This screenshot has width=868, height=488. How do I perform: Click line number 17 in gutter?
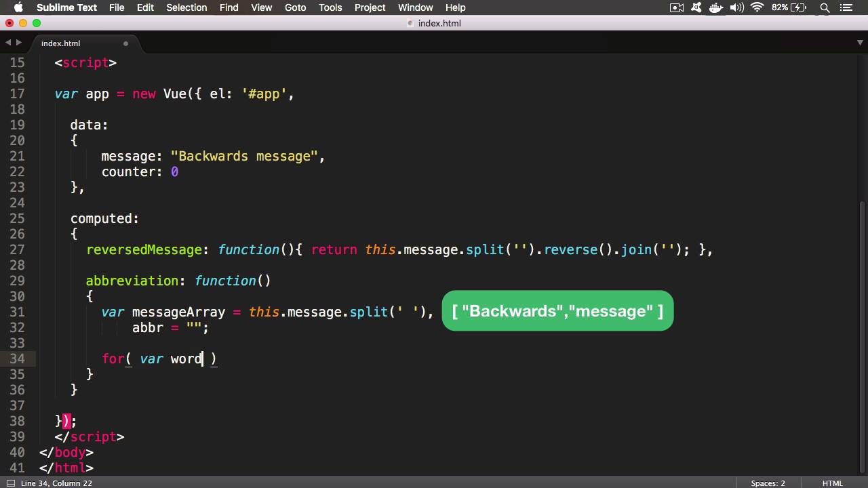tap(17, 94)
